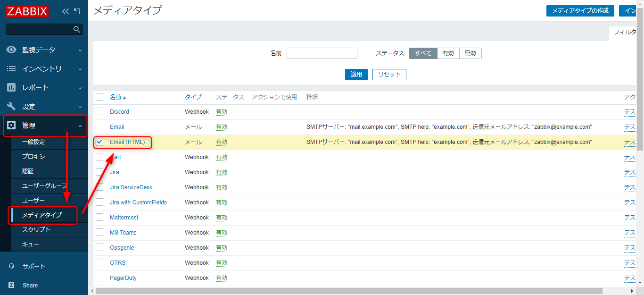Image resolution: width=644 pixels, height=295 pixels.
Task: Click the wrench icon for 設定
Action: tap(11, 106)
